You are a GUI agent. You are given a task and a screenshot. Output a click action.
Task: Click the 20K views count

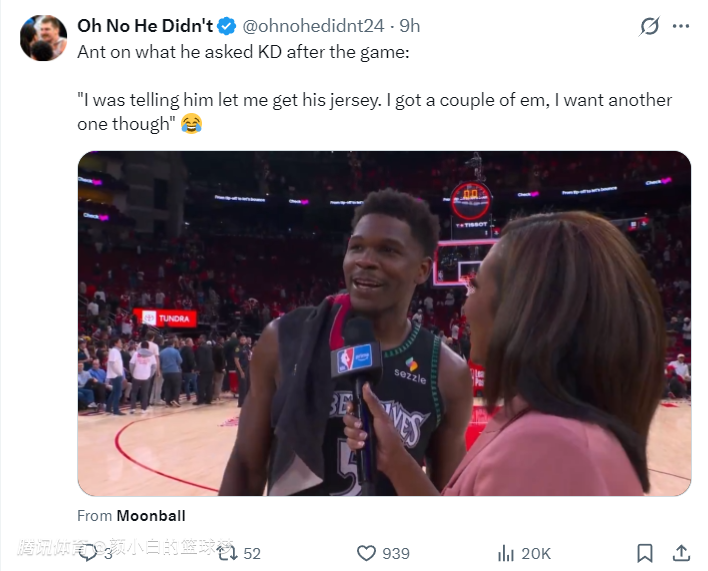tap(536, 553)
